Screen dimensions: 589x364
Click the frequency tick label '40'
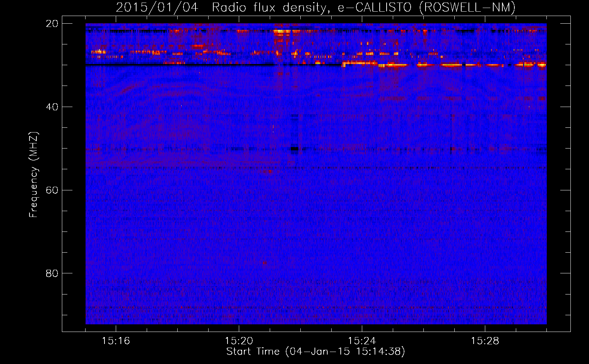[x=52, y=107]
